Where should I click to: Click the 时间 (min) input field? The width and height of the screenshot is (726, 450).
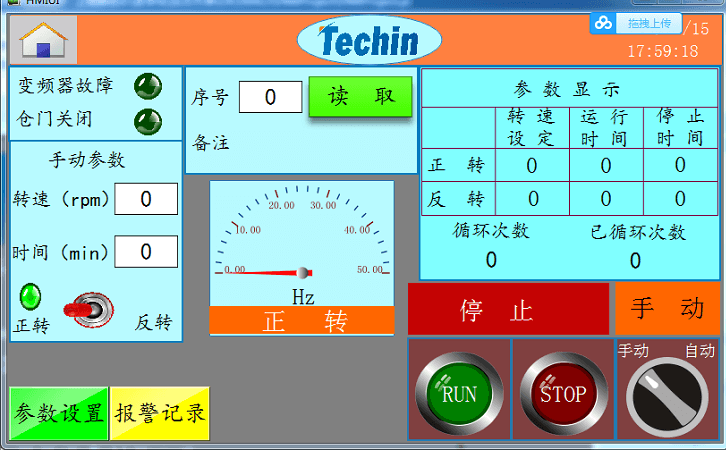[146, 252]
